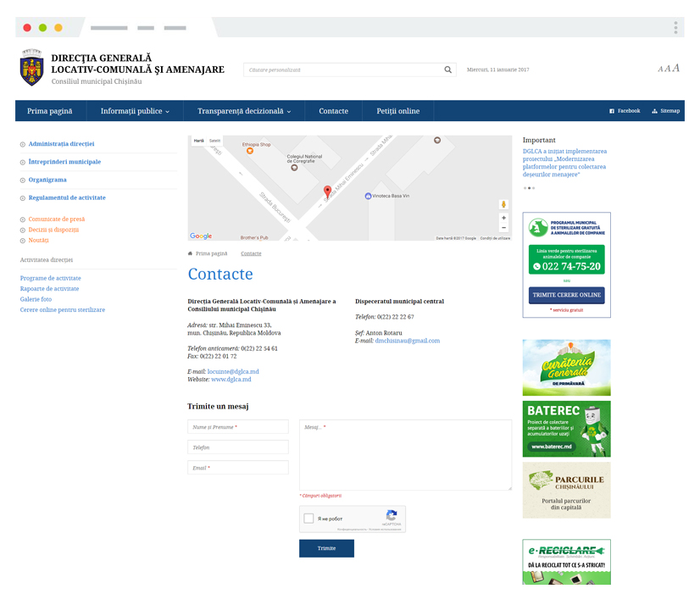Open Regulamentul de activitate link
Screen dimensions: 700x611
pos(67,197)
